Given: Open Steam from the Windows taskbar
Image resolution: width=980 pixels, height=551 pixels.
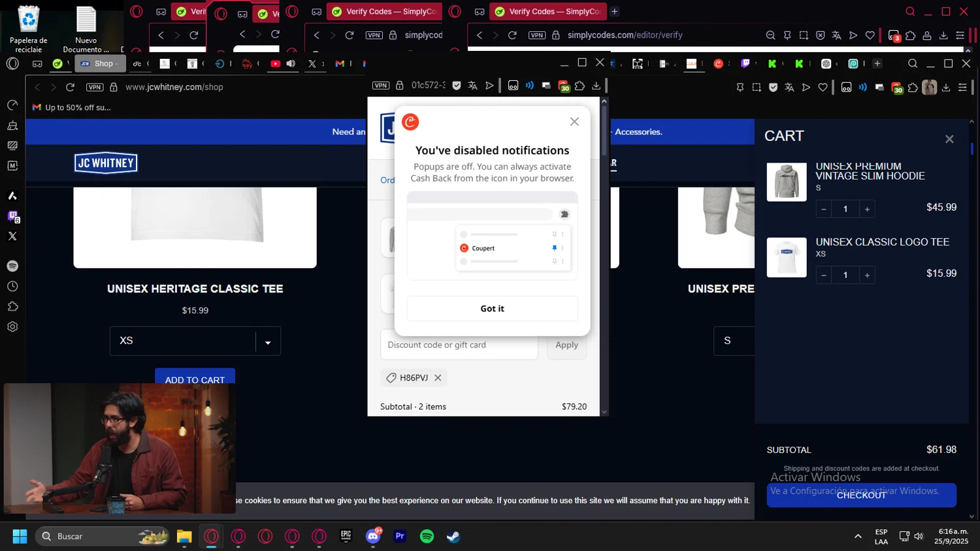Looking at the screenshot, I should pos(453,537).
